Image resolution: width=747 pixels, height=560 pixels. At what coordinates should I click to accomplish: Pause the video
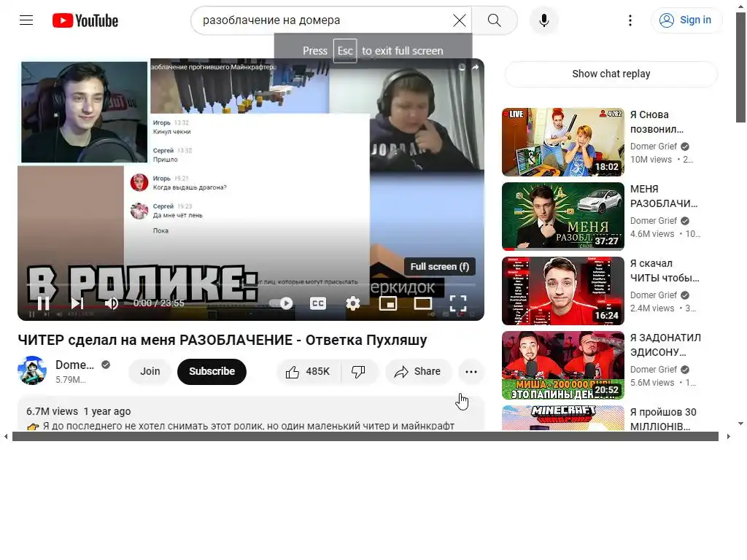click(x=43, y=303)
